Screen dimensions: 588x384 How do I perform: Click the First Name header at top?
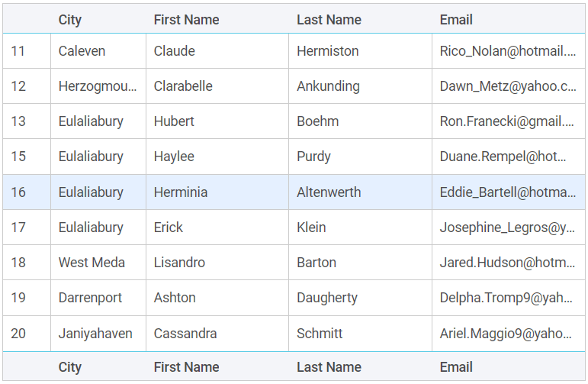pos(186,20)
